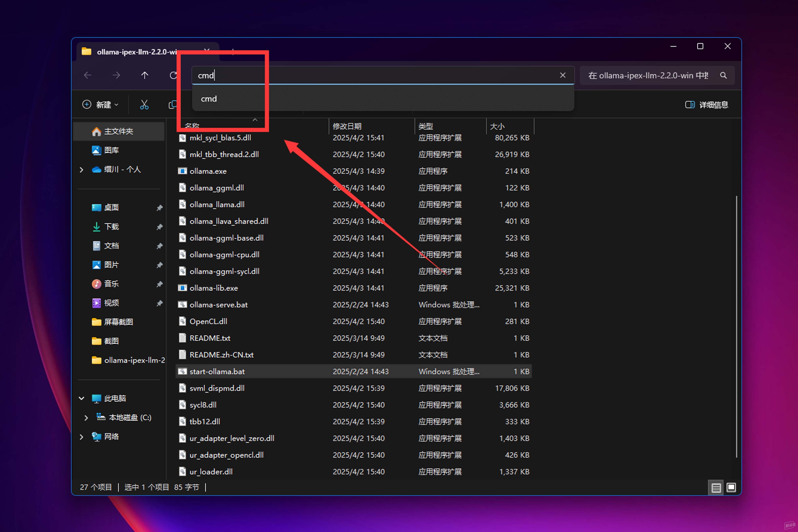This screenshot has height=532, width=798.
Task: Unpin 桌面 using its pin icon
Action: point(160,208)
